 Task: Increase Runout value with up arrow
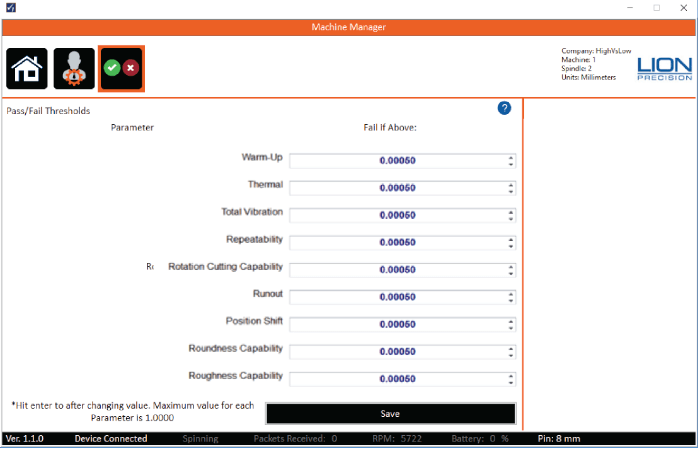pos(511,294)
